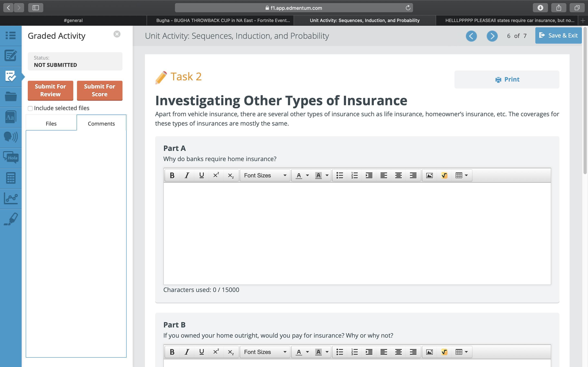Image resolution: width=588 pixels, height=367 pixels.
Task: Open the dictionary Aa tool
Action: pyautogui.click(x=11, y=117)
